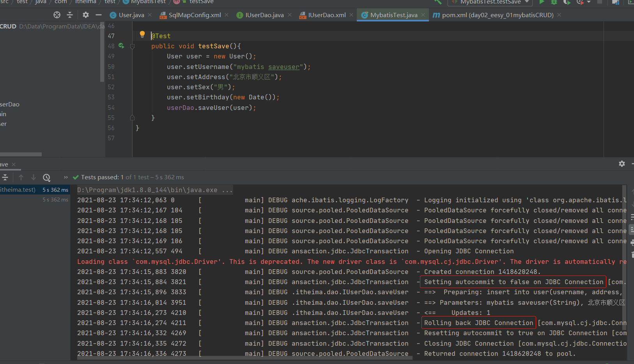This screenshot has height=364, width=634.
Task: Build project with the hammer icon
Action: point(438,2)
